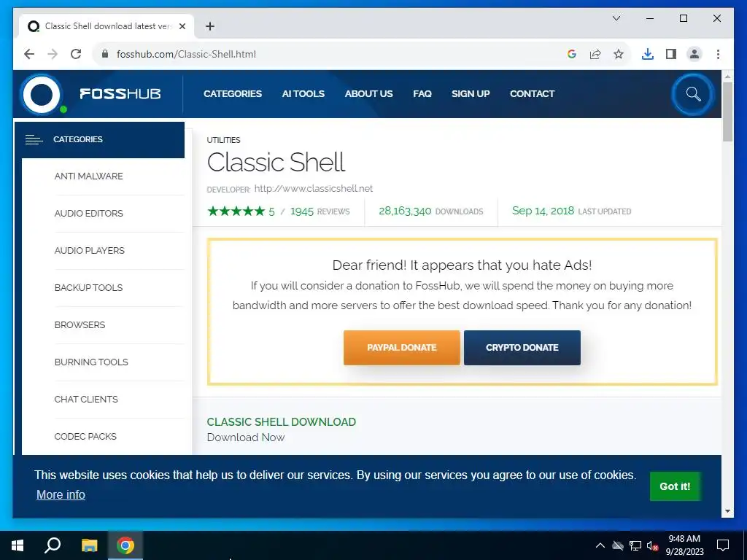This screenshot has height=560, width=747.
Task: Click the muted volume tray icon
Action: click(x=652, y=545)
